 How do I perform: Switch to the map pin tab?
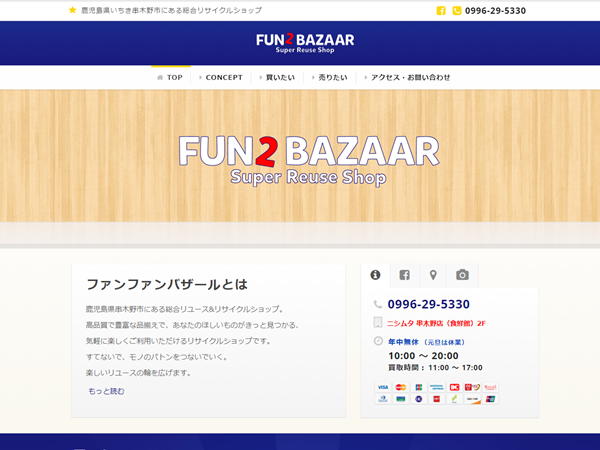coord(433,275)
